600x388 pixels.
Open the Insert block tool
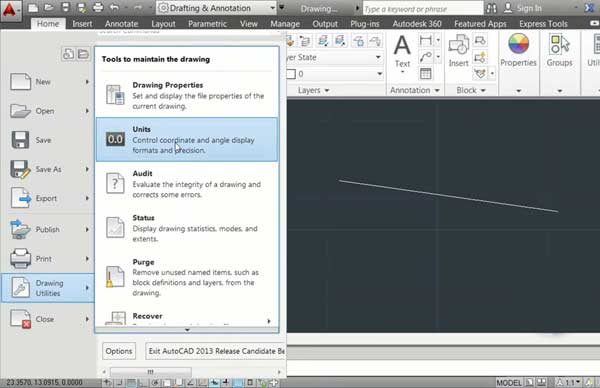pyautogui.click(x=458, y=51)
